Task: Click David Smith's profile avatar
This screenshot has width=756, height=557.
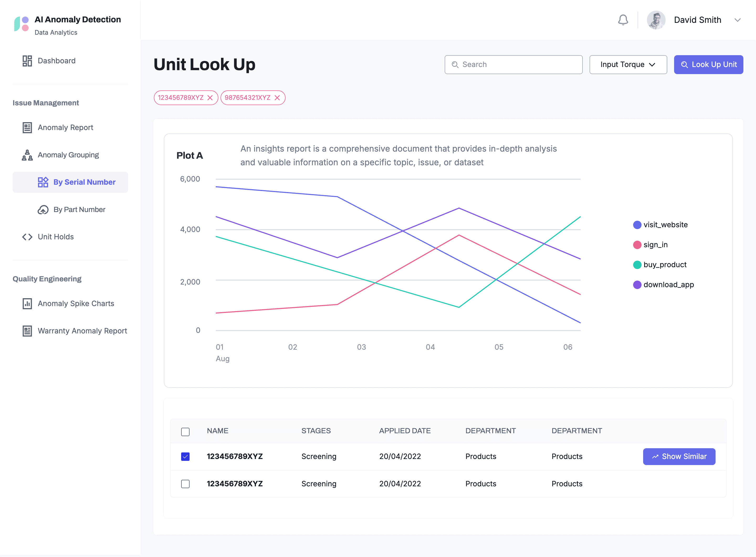Action: (x=656, y=20)
